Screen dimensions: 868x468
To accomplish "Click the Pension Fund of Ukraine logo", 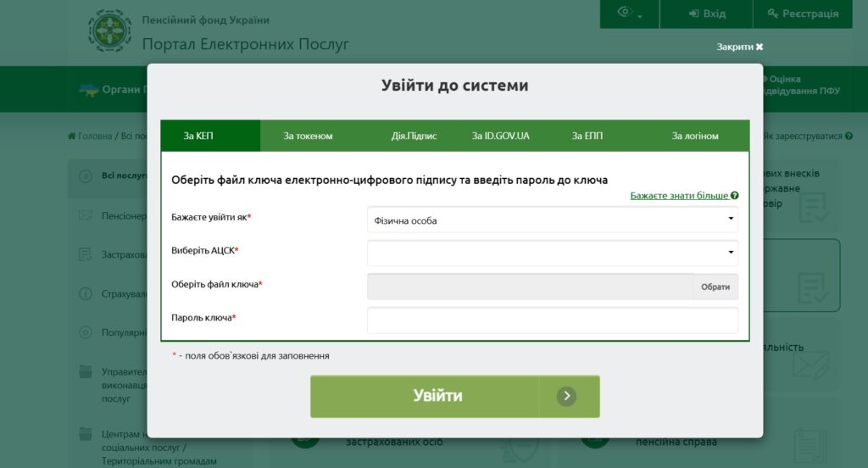I will click(109, 31).
